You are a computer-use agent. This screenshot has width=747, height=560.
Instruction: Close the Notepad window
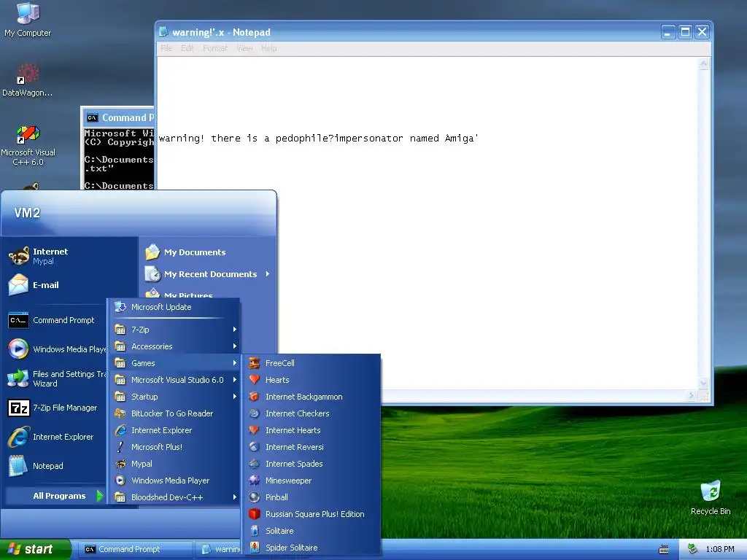pyautogui.click(x=702, y=32)
